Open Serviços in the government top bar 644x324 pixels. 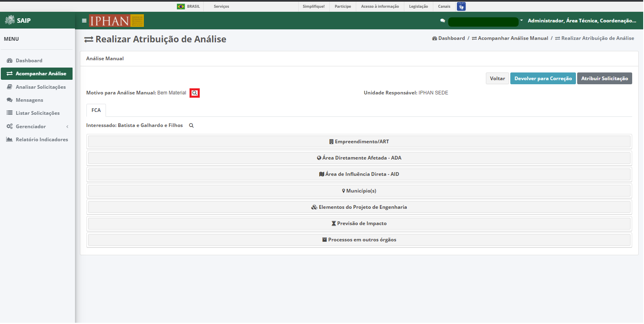221,7
